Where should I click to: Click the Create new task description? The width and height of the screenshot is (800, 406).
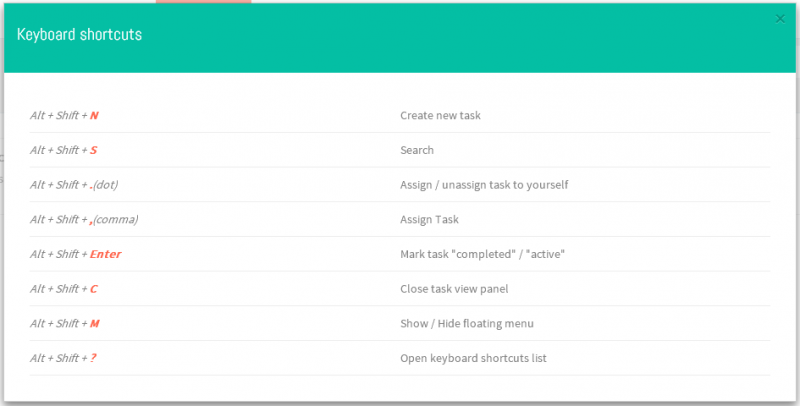tap(440, 115)
